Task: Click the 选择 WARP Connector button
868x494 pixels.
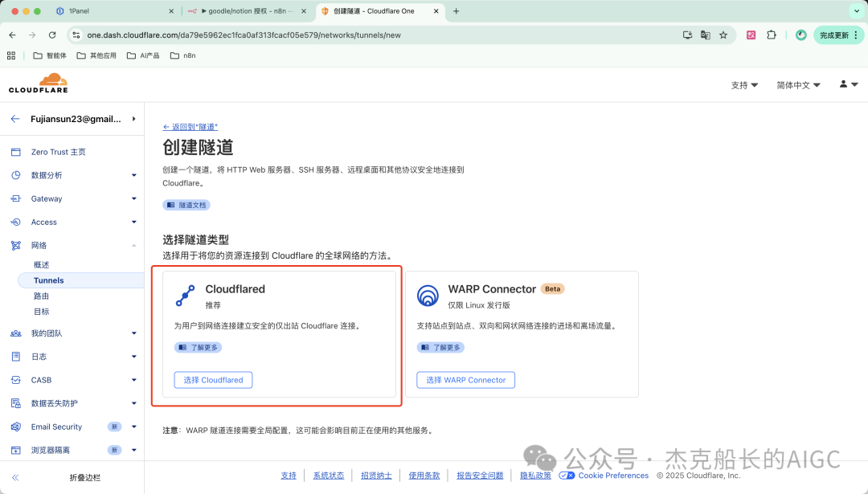Action: 465,380
